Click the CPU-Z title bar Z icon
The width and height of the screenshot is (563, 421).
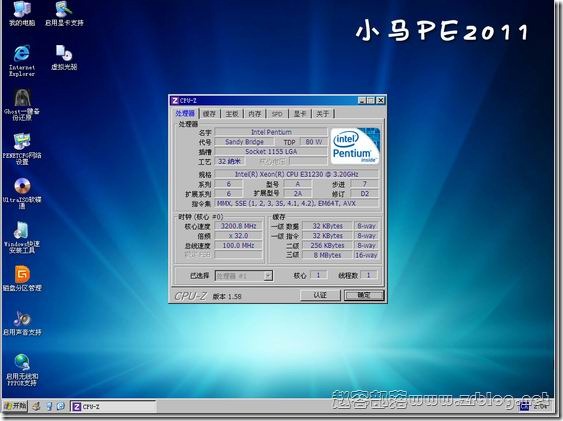coord(175,100)
